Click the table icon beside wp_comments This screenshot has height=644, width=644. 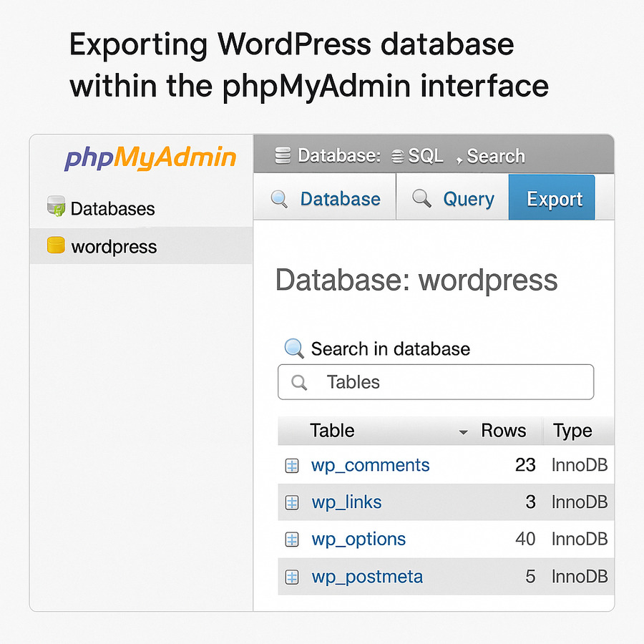pyautogui.click(x=292, y=466)
